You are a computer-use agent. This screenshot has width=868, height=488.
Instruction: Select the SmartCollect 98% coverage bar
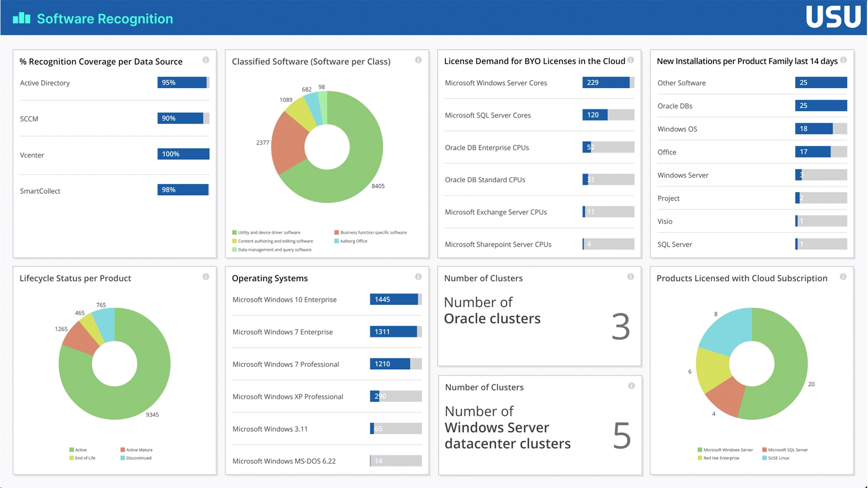coord(183,189)
